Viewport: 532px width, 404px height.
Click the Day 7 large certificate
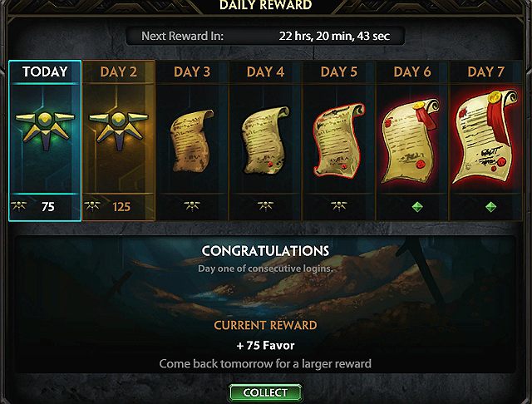point(485,137)
